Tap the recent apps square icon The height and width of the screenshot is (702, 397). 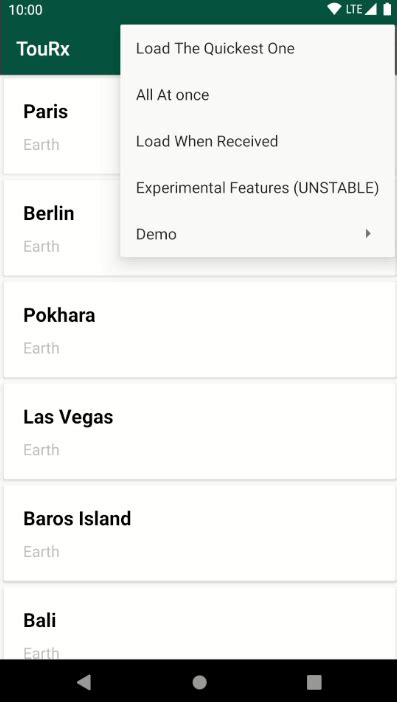click(x=314, y=682)
